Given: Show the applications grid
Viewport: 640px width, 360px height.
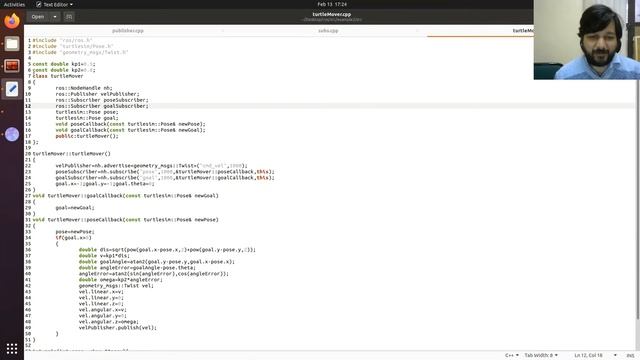Looking at the screenshot, I should pyautogui.click(x=12, y=349).
